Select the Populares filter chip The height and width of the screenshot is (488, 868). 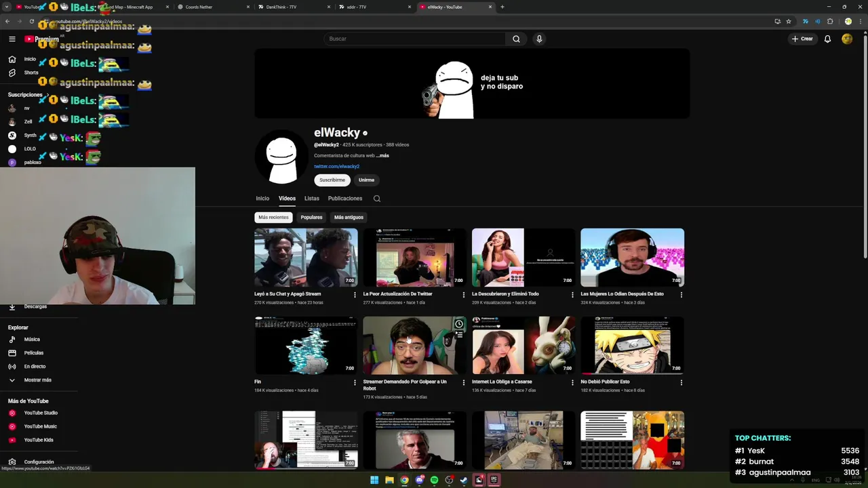(311, 217)
